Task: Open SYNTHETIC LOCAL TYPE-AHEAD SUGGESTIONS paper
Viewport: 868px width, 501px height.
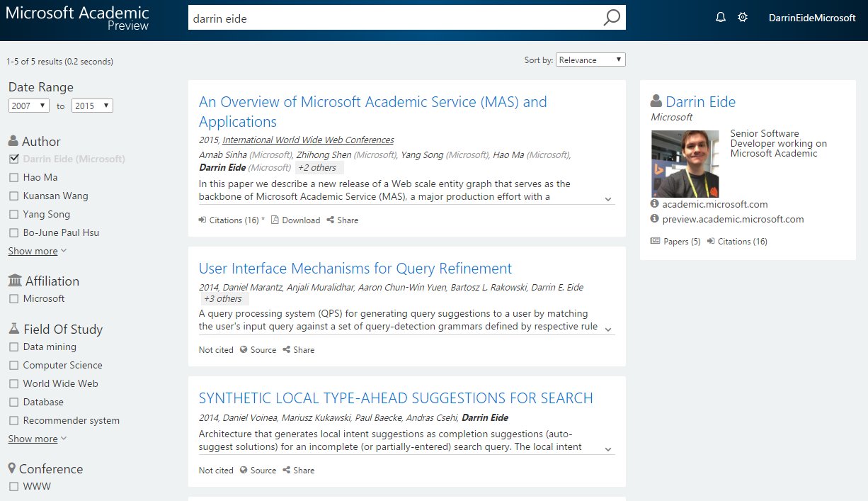Action: (396, 398)
